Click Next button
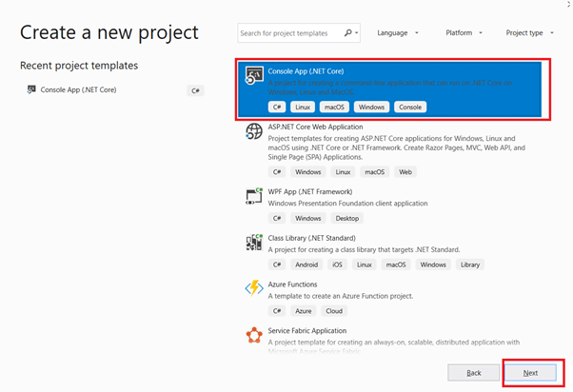The image size is (573, 392). click(530, 373)
